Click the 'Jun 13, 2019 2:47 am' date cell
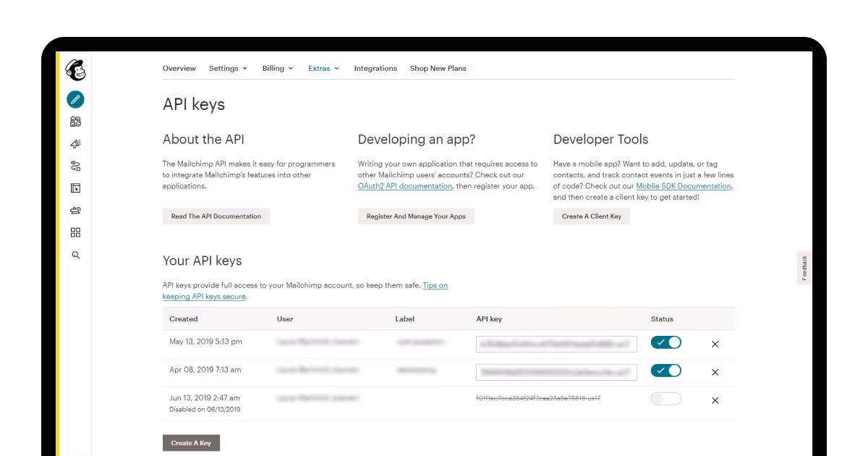This screenshot has width=868, height=456. pos(205,398)
